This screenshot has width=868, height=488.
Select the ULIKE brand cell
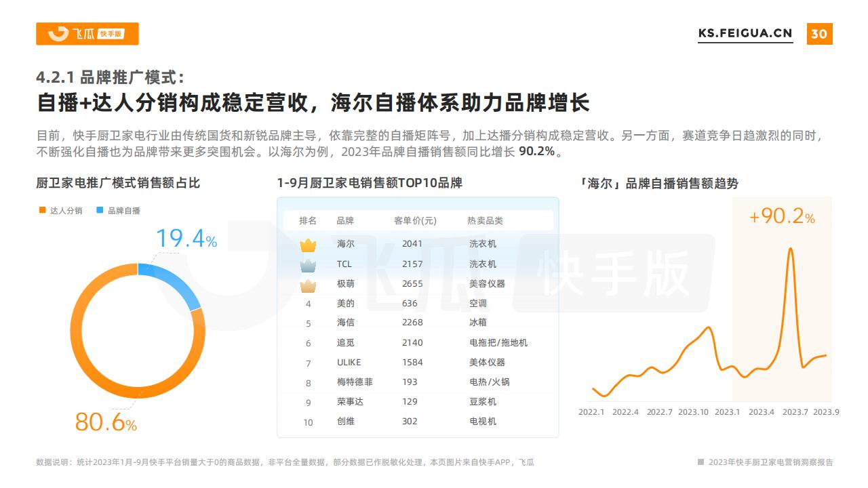click(x=349, y=363)
